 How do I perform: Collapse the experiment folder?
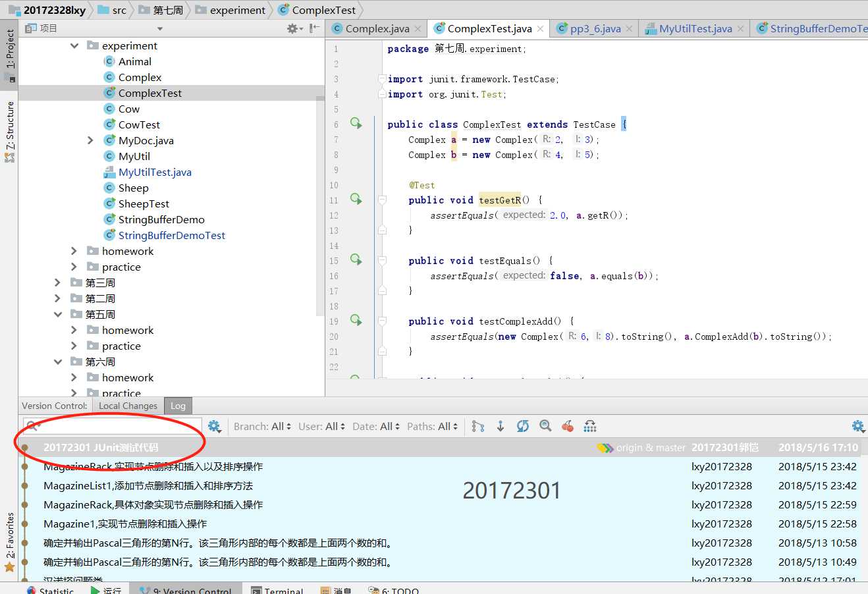click(x=74, y=45)
